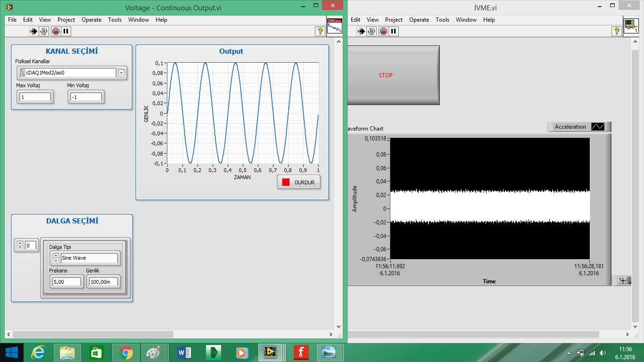Click Min Voltaj input field
The width and height of the screenshot is (644, 362).
pyautogui.click(x=86, y=97)
